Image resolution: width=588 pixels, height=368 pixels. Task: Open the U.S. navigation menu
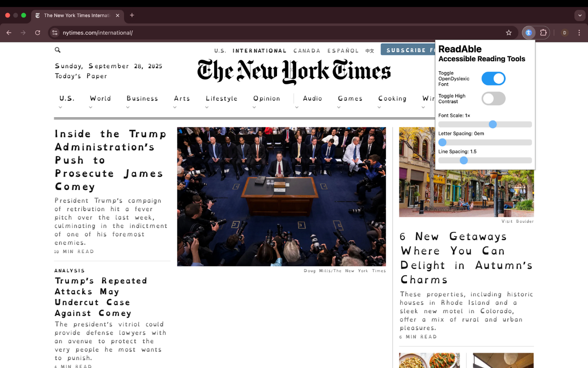pyautogui.click(x=67, y=98)
